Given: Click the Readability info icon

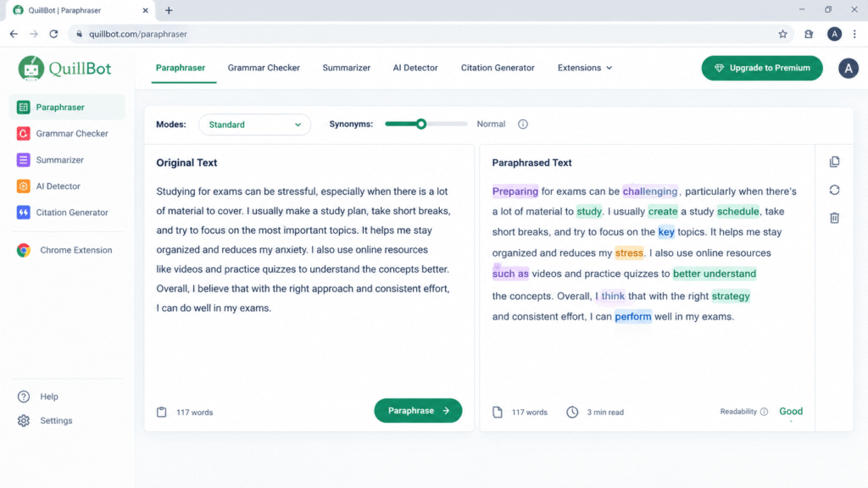Looking at the screenshot, I should click(764, 412).
